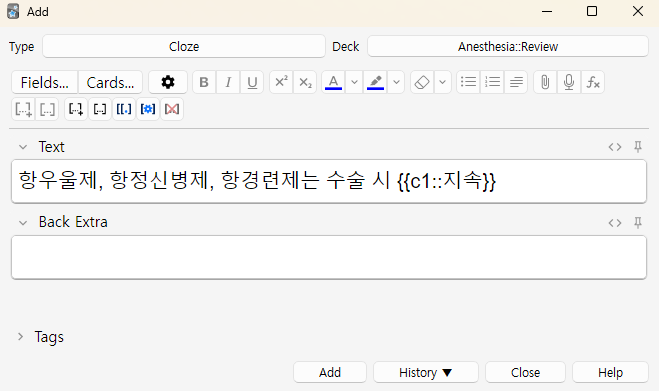Insert unordered bullet list

coord(468,82)
